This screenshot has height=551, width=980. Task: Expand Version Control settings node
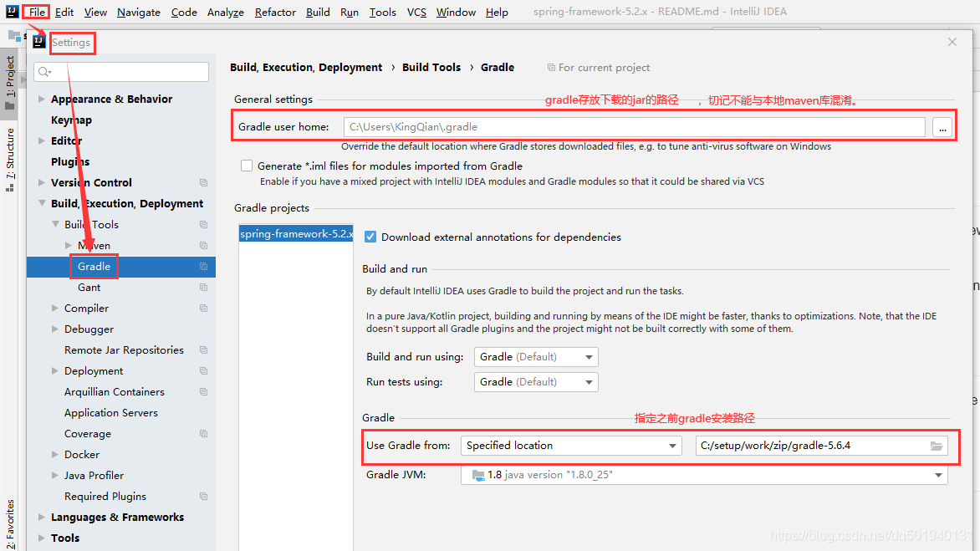(41, 182)
